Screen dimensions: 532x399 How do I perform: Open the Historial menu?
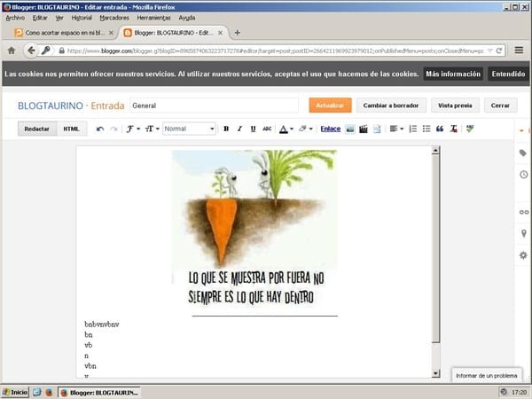[82, 18]
